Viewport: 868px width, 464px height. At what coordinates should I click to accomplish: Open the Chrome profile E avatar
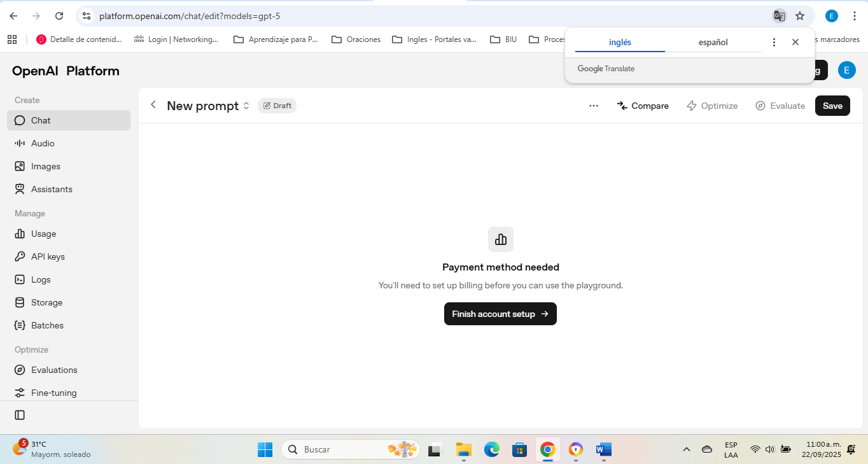click(x=831, y=16)
